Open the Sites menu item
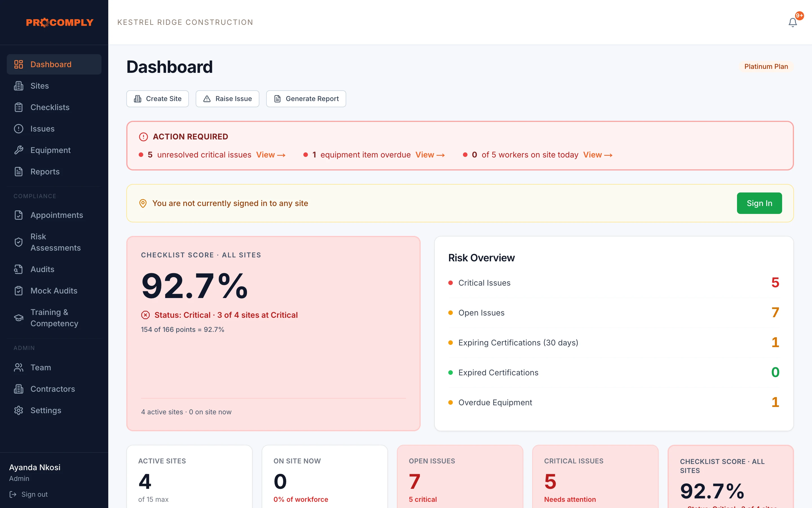Image resolution: width=812 pixels, height=508 pixels. [x=54, y=86]
